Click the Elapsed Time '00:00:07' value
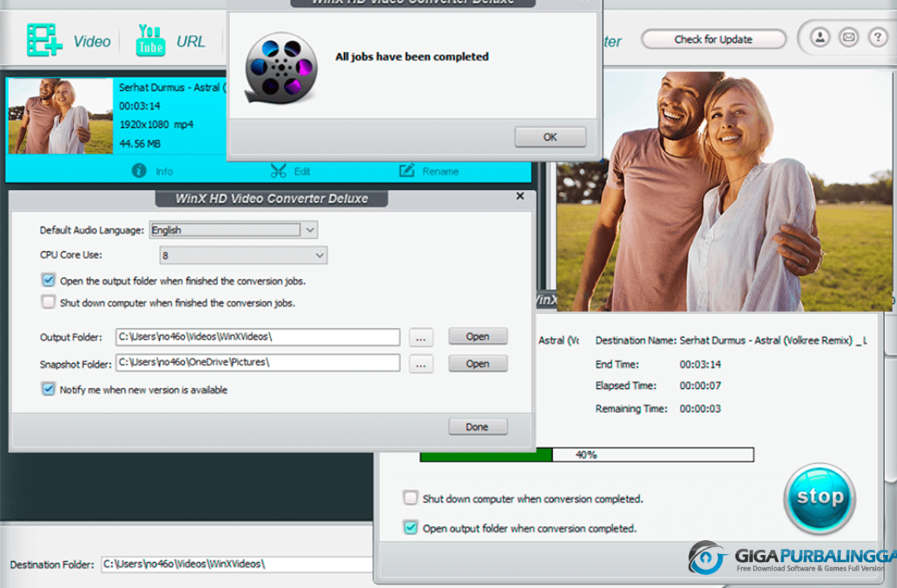 [x=700, y=386]
